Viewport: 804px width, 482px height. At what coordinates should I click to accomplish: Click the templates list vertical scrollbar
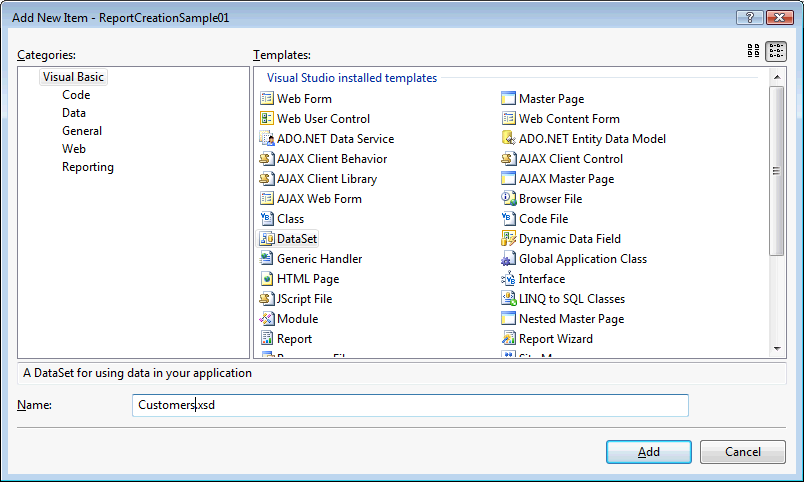(x=776, y=170)
